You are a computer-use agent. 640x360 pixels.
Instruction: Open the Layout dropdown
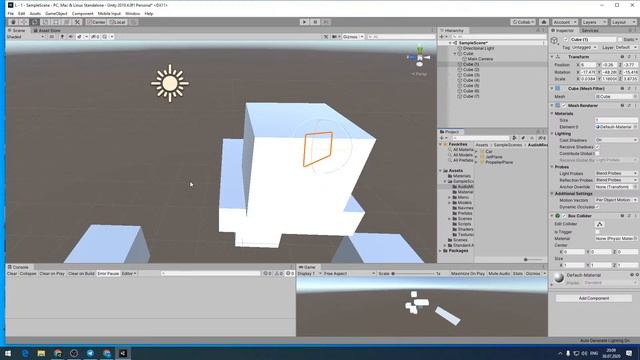(x=623, y=22)
